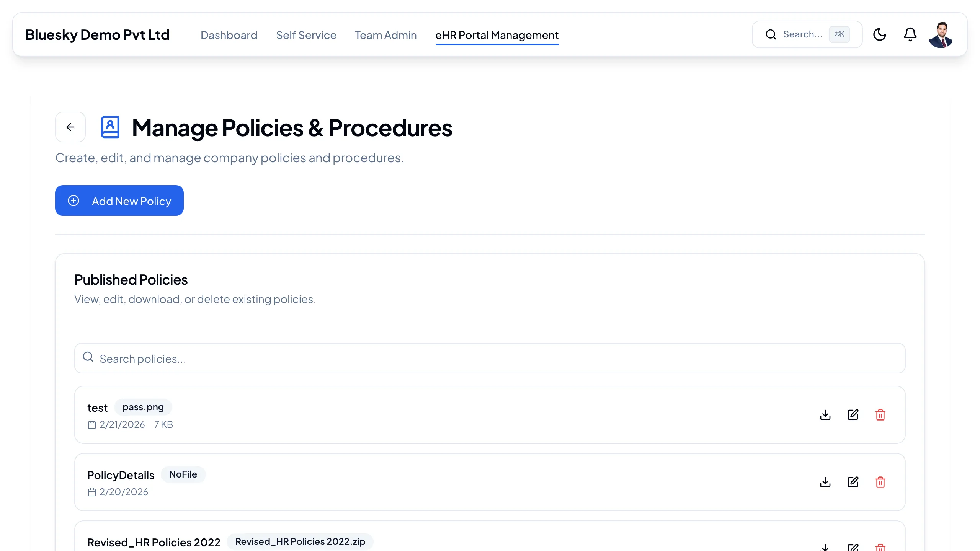Click the PolicyDetails policy title
The width and height of the screenshot is (980, 551).
pos(121,475)
